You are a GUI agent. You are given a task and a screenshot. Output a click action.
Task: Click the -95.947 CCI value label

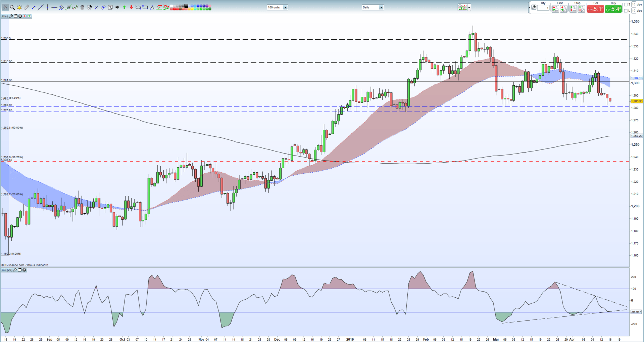pyautogui.click(x=636, y=312)
